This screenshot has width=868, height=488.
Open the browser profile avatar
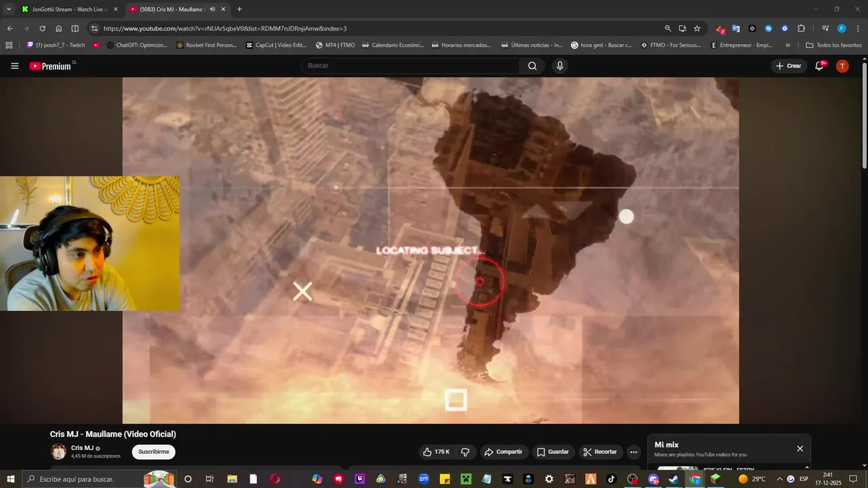pos(842,28)
